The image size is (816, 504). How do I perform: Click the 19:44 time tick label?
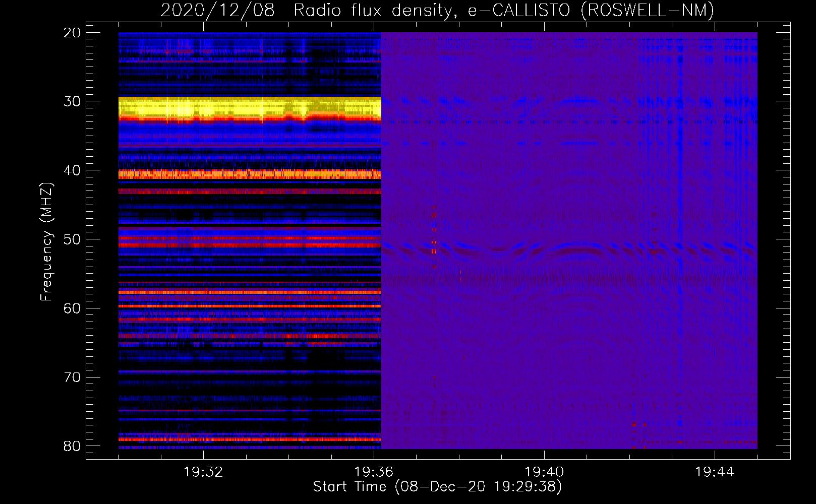[x=715, y=472]
